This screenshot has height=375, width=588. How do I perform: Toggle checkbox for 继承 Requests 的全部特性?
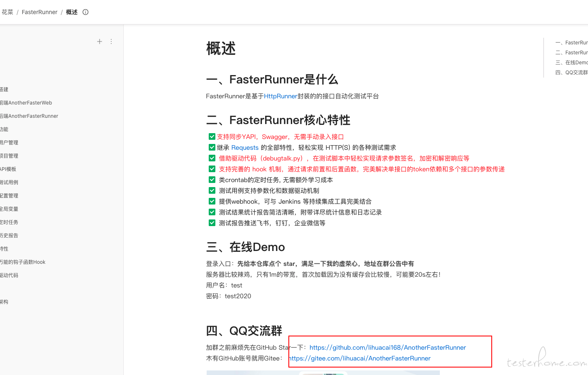coord(212,147)
